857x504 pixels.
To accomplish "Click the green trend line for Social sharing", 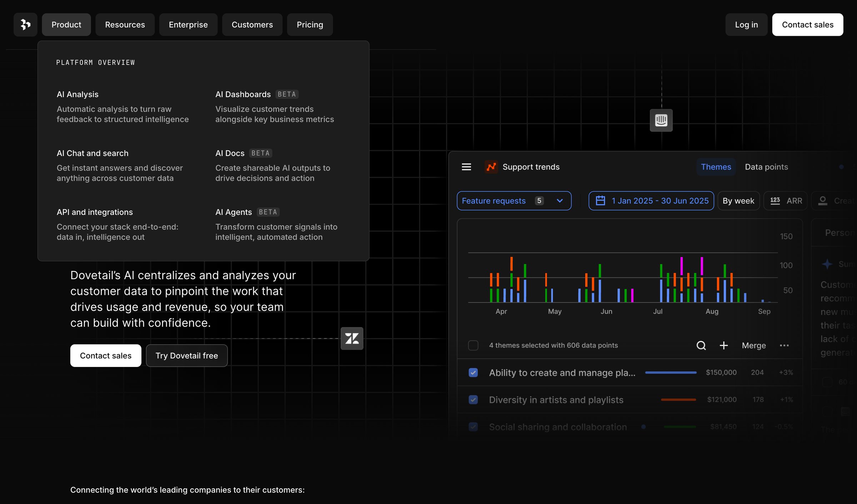I will pyautogui.click(x=680, y=427).
